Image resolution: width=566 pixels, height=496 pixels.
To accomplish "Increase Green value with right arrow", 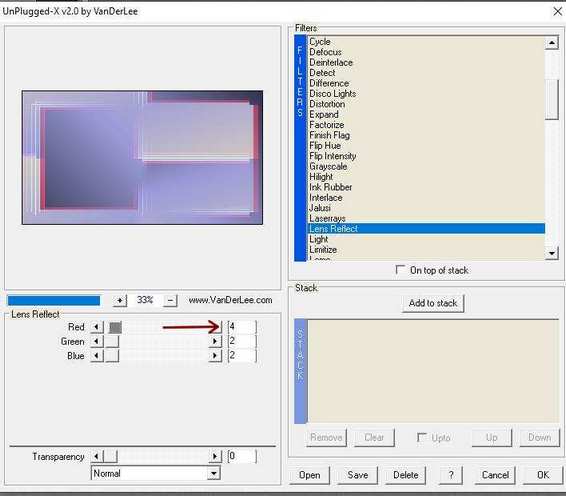I will point(215,341).
